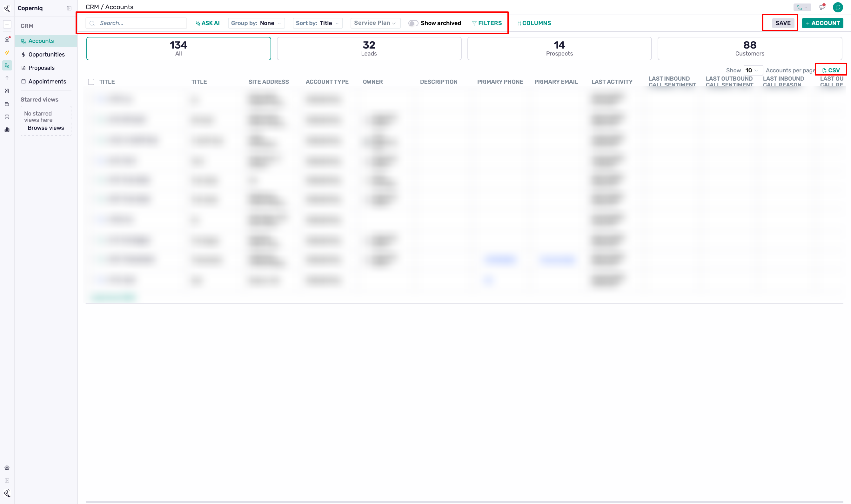
Task: Select the 88 Customers tab card
Action: [750, 49]
